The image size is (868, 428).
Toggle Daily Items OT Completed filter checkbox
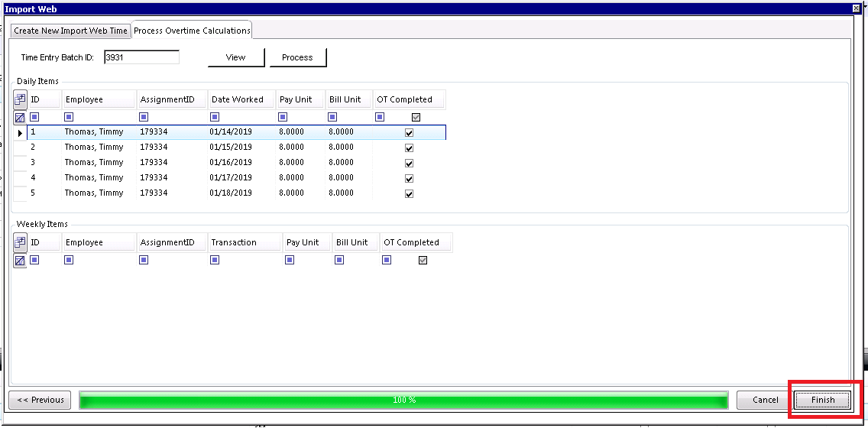416,118
